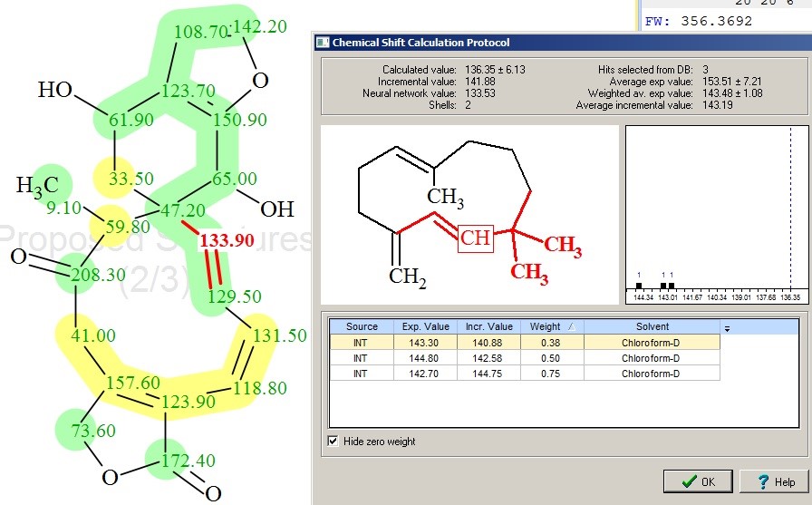Image resolution: width=812 pixels, height=505 pixels.
Task: Select the H3C methyl group label
Action: coord(37,185)
